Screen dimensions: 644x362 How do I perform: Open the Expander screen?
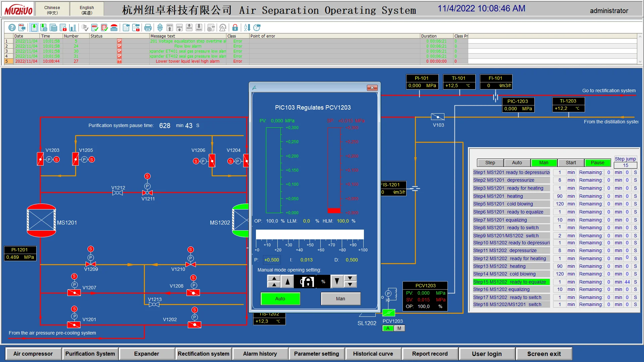tap(147, 354)
